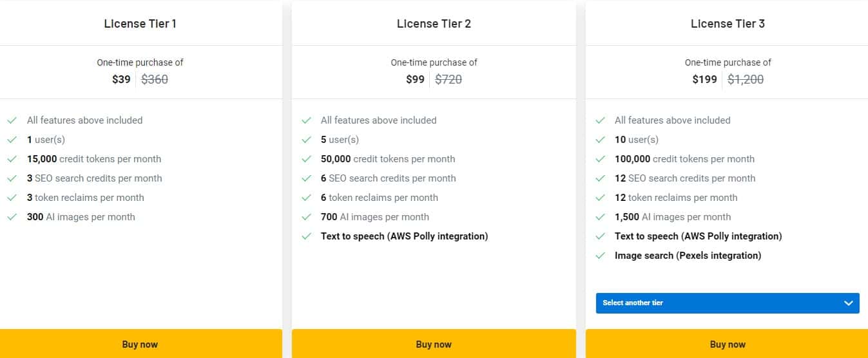Select the License Tier 1 heading
This screenshot has width=868, height=358.
pyautogui.click(x=140, y=24)
